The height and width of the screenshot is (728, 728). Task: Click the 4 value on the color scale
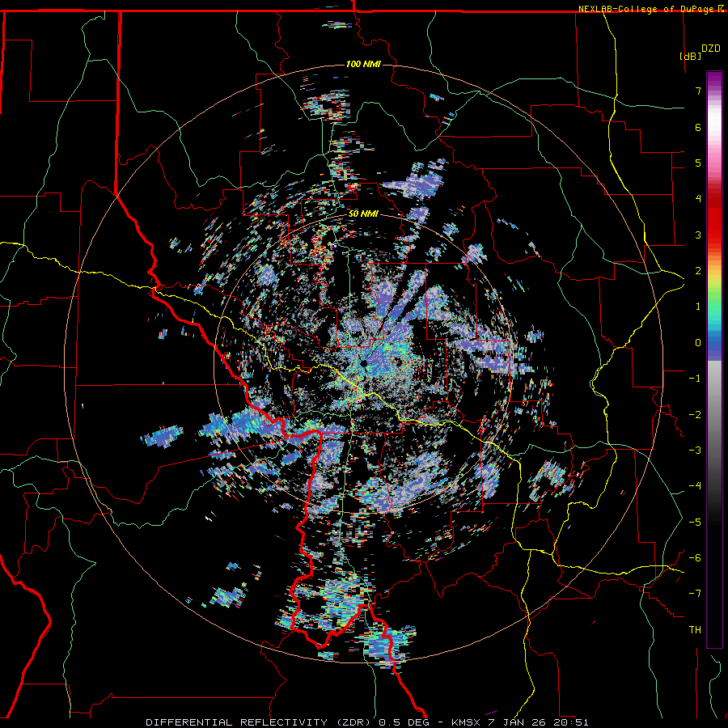[x=698, y=199]
